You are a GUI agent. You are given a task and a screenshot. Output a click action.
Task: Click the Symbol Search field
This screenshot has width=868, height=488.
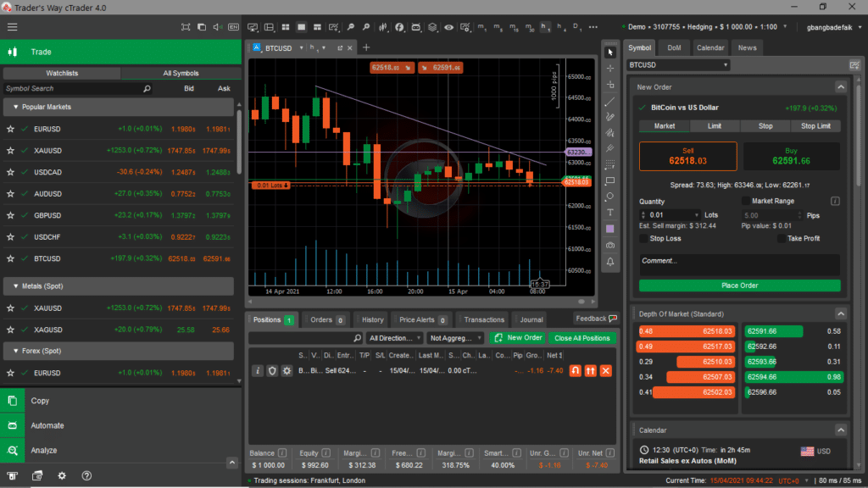point(77,88)
